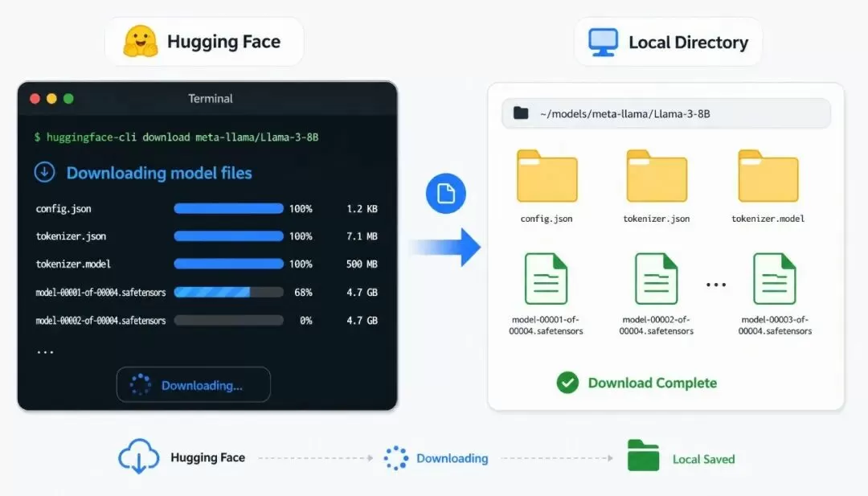Screen dimensions: 868x496
Task: Click the Download Complete label
Action: point(652,383)
